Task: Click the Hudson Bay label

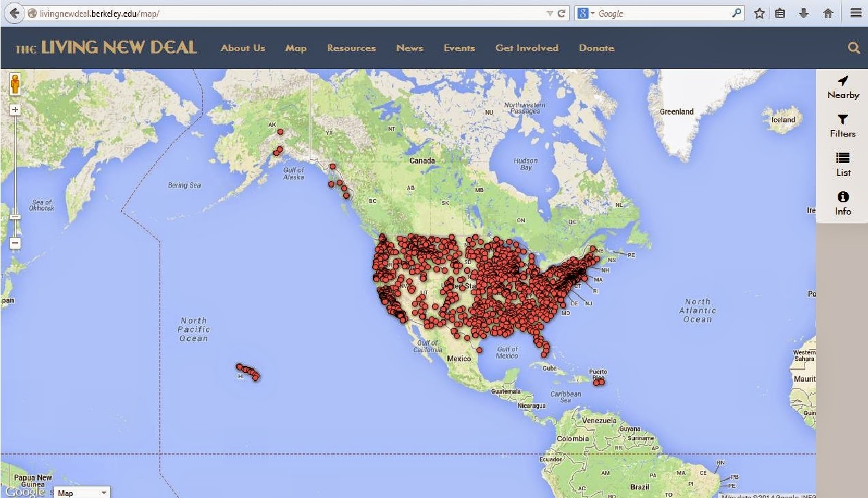Action: click(x=526, y=164)
